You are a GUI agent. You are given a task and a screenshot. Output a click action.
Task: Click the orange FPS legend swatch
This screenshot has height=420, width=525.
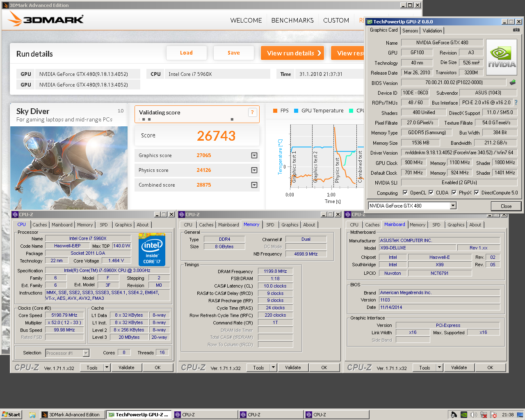(x=275, y=111)
